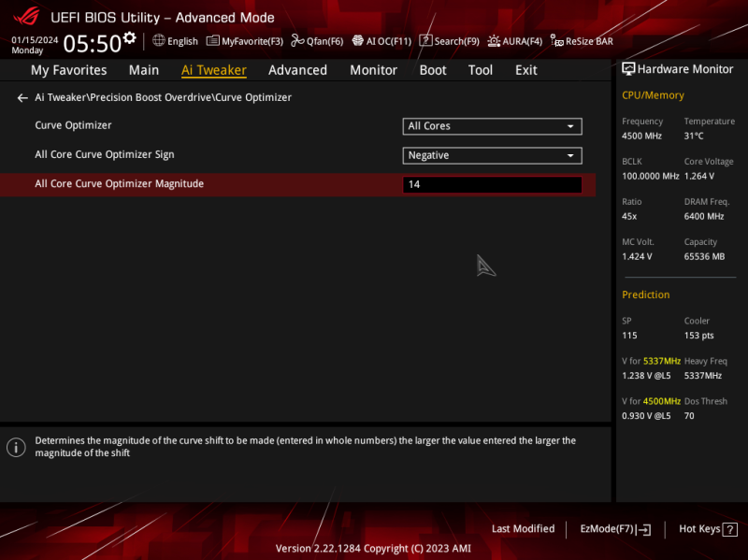Viewport: 748px width, 560px height.
Task: Open MyFavorite(F3) list icon
Action: (213, 41)
